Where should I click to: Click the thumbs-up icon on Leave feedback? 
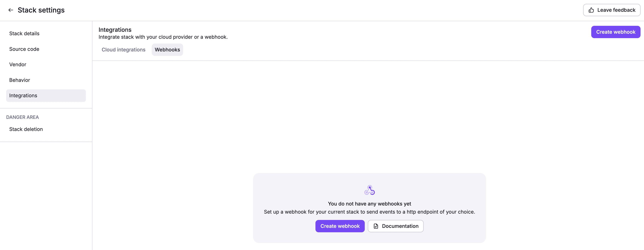591,10
